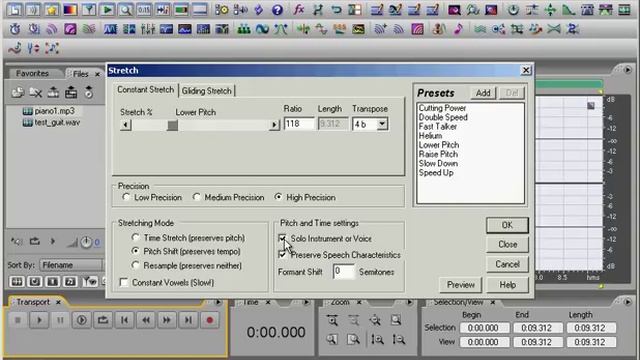Viewport: 640px width, 360px height.
Task: Select the Cutting Power preset
Action: tap(442, 108)
